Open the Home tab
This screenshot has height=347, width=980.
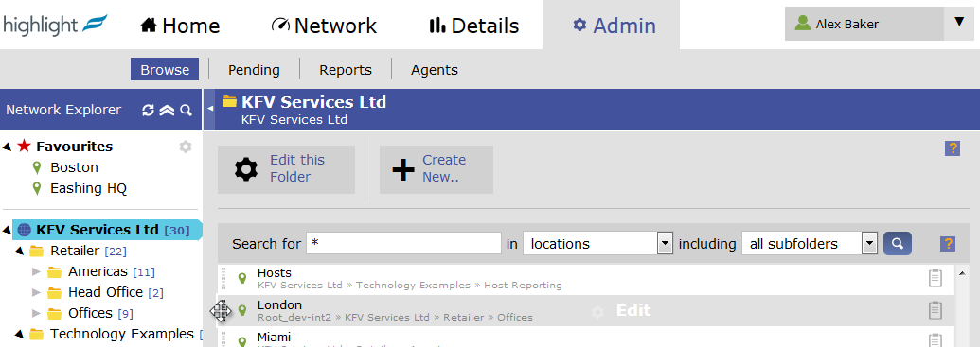tap(180, 26)
